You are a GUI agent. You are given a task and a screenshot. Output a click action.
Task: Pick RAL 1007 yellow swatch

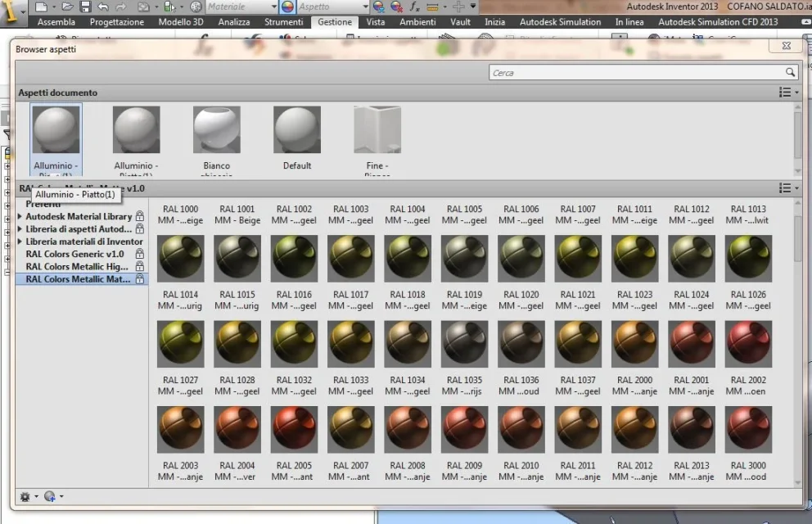coord(578,259)
